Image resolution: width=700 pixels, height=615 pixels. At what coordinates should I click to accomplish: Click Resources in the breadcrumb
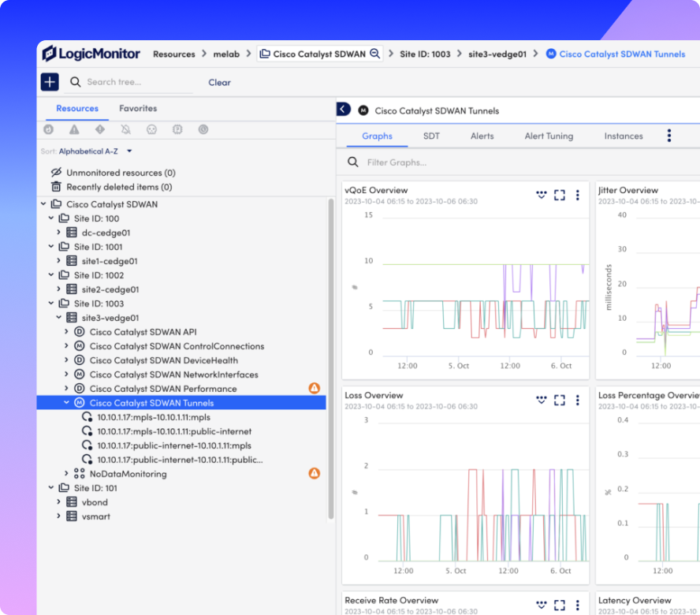pyautogui.click(x=174, y=54)
